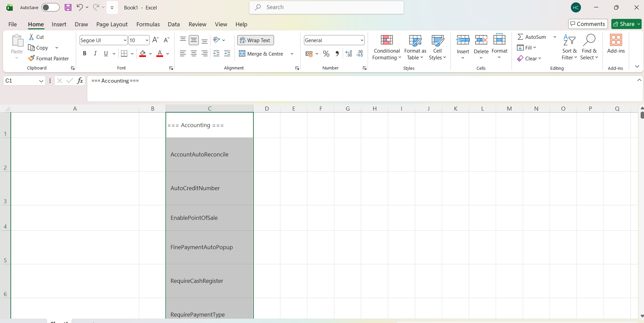Click the Sort & Filter icon
This screenshot has height=323, width=644.
(569, 40)
